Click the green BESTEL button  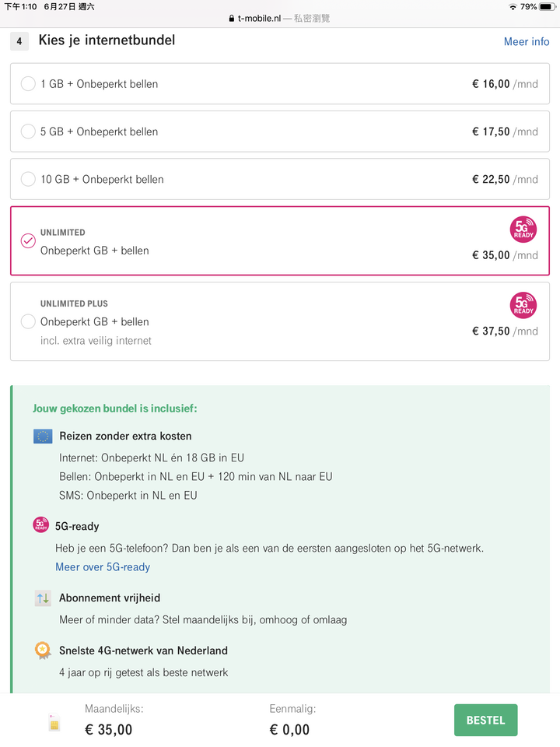click(485, 721)
